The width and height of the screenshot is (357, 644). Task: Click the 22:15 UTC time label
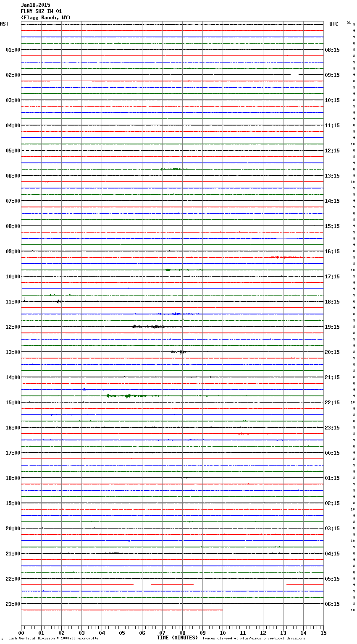332,403
